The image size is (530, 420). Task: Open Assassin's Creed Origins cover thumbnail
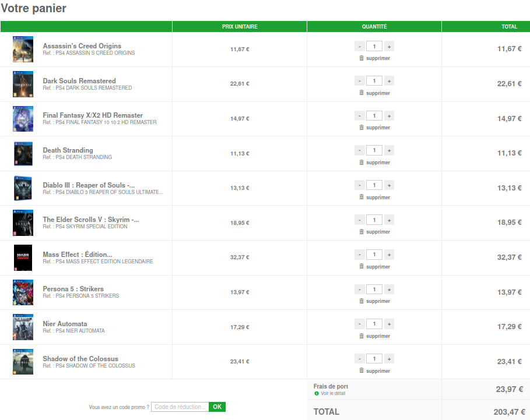click(x=23, y=50)
